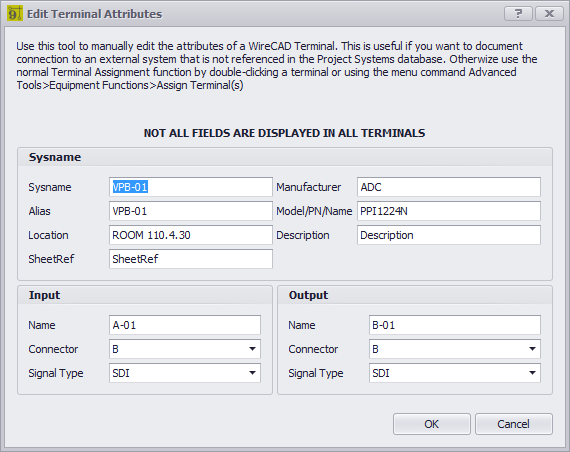Select the Output Name field B-01
The image size is (570, 452).
point(455,325)
